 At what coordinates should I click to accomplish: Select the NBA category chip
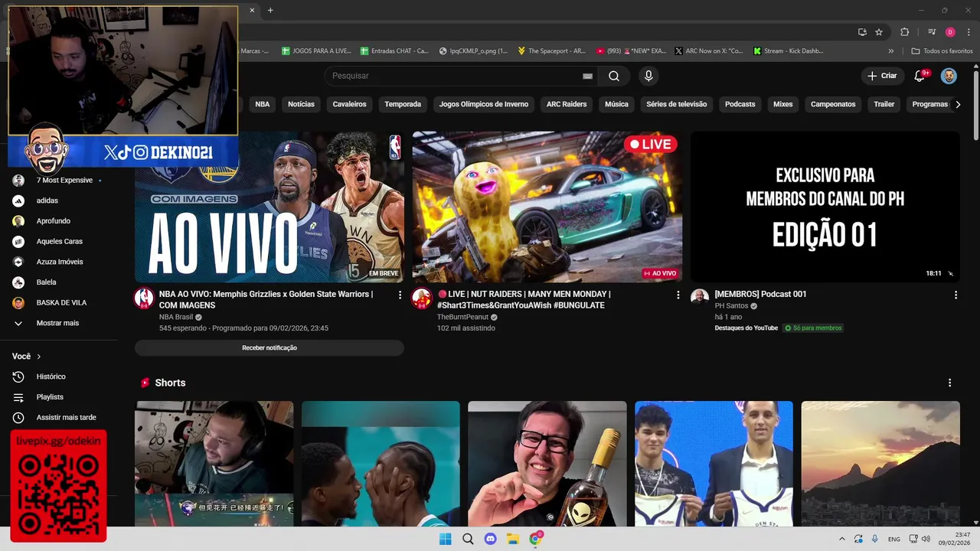coord(263,104)
